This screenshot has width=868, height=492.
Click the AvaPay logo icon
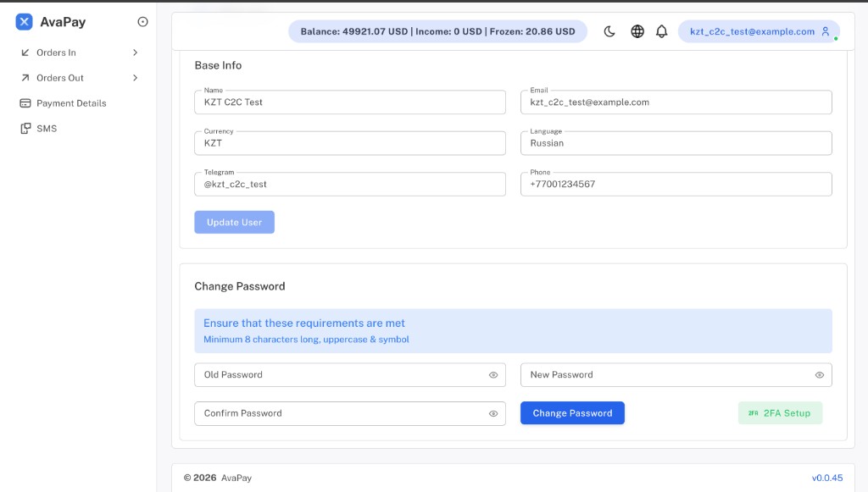pyautogui.click(x=24, y=21)
